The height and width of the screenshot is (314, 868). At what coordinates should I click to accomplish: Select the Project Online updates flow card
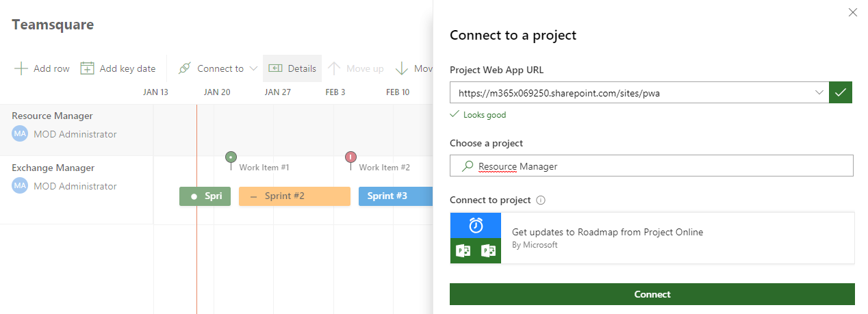(x=652, y=238)
